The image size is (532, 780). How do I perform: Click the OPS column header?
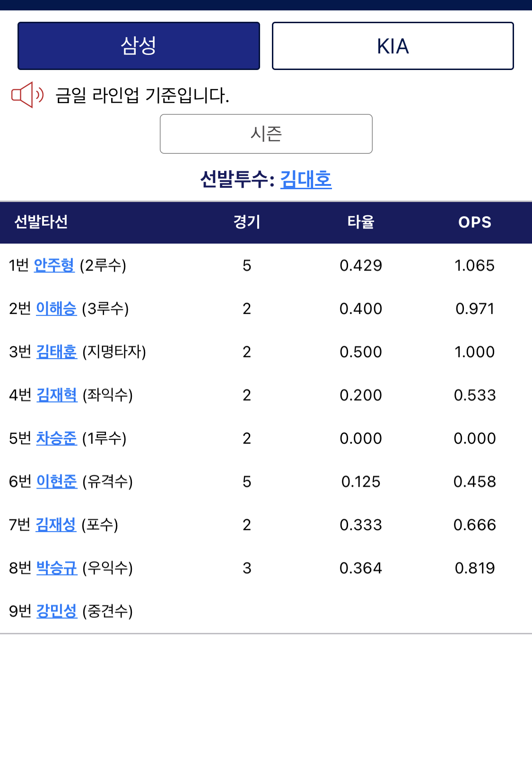pos(475,222)
